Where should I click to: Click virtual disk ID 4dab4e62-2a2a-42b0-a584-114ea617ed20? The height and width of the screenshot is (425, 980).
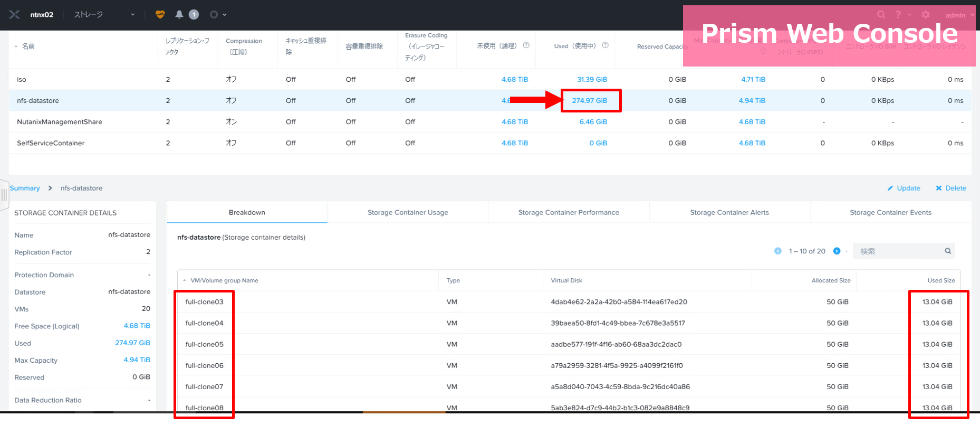click(619, 302)
